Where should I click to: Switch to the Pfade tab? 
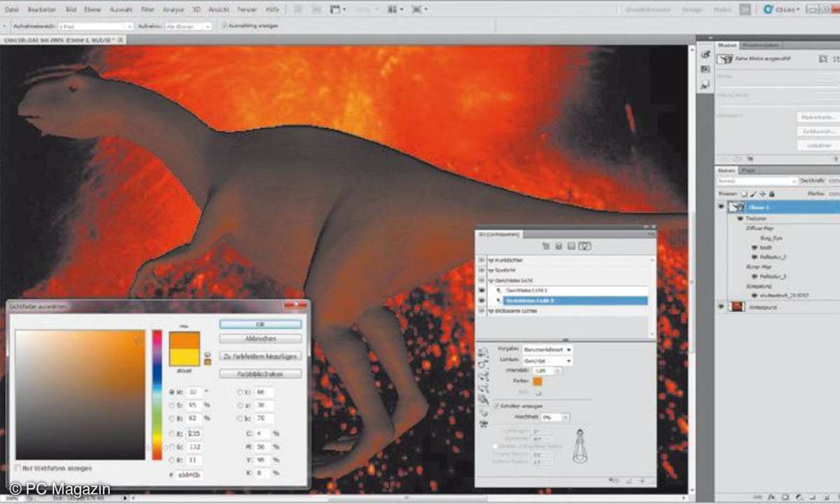pyautogui.click(x=748, y=170)
